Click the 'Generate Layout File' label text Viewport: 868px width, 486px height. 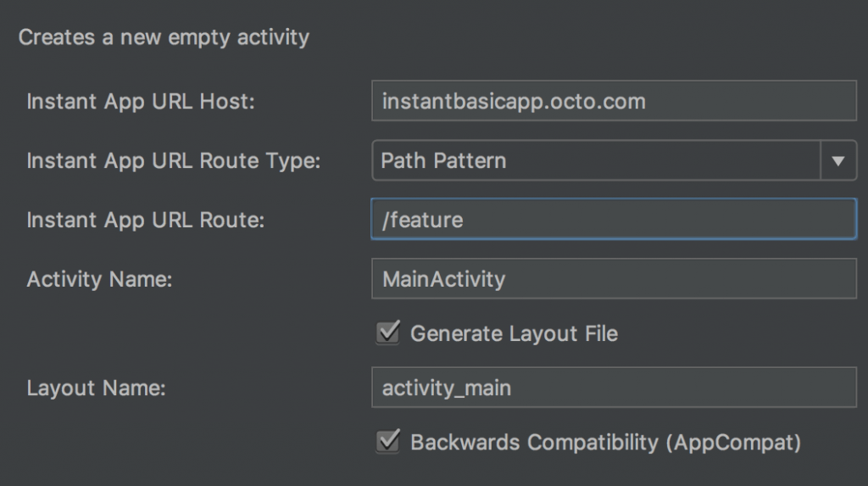pyautogui.click(x=514, y=333)
